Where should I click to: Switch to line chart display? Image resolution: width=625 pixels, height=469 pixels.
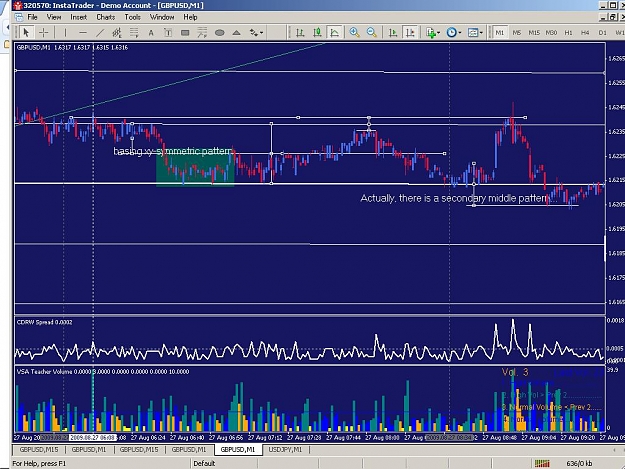[334, 33]
